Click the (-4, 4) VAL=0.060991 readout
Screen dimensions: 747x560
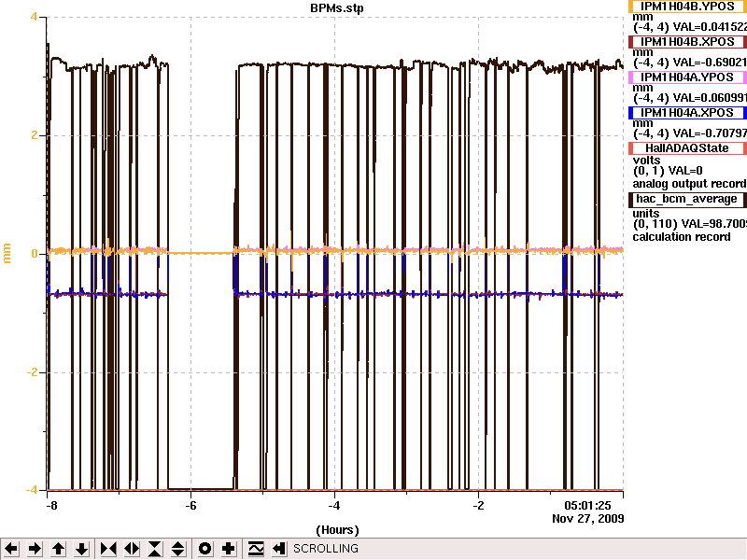[x=690, y=98]
